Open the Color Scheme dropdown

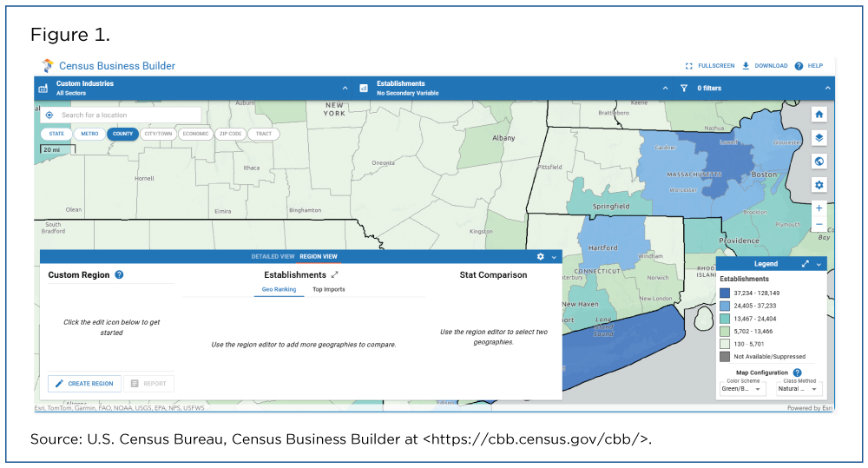743,389
